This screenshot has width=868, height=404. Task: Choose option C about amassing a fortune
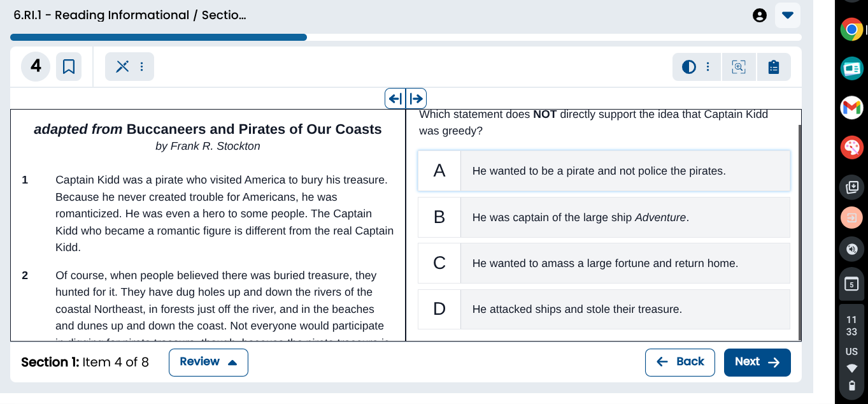[603, 263]
